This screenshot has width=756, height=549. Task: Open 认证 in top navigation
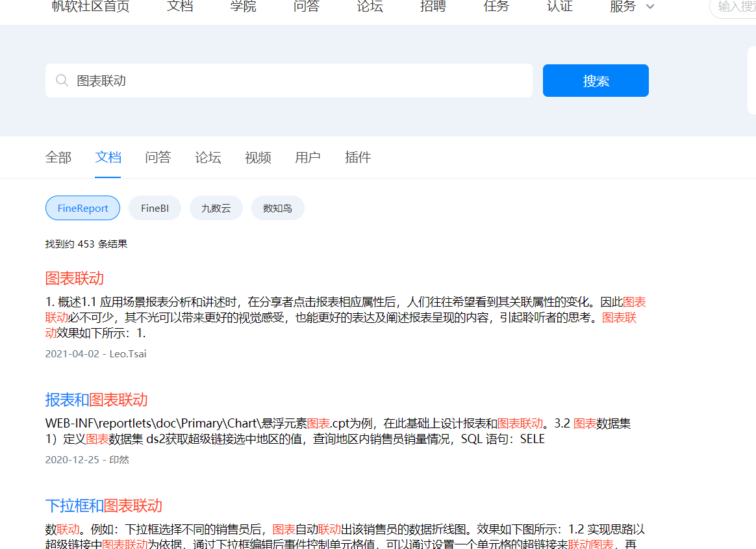(560, 6)
